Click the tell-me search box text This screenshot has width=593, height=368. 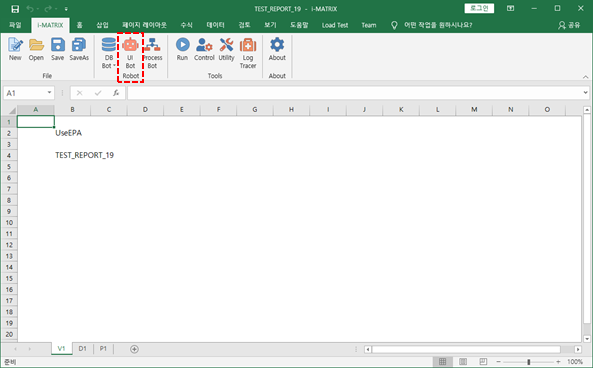coord(438,25)
